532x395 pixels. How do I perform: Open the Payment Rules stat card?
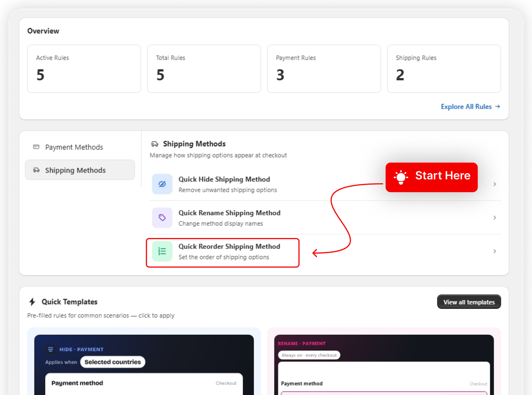[x=324, y=69]
